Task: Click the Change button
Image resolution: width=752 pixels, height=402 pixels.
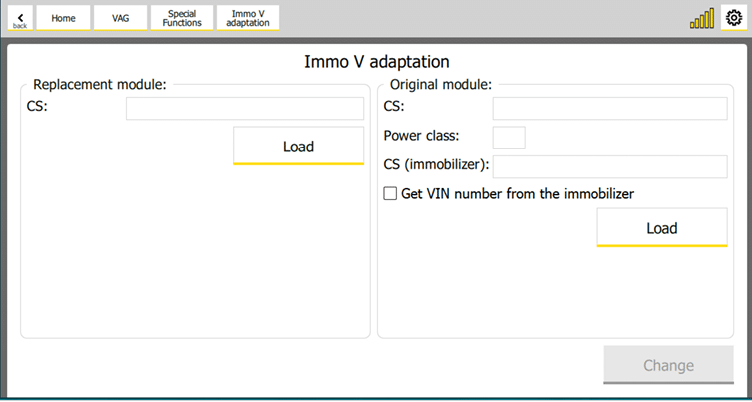Action: click(x=667, y=366)
